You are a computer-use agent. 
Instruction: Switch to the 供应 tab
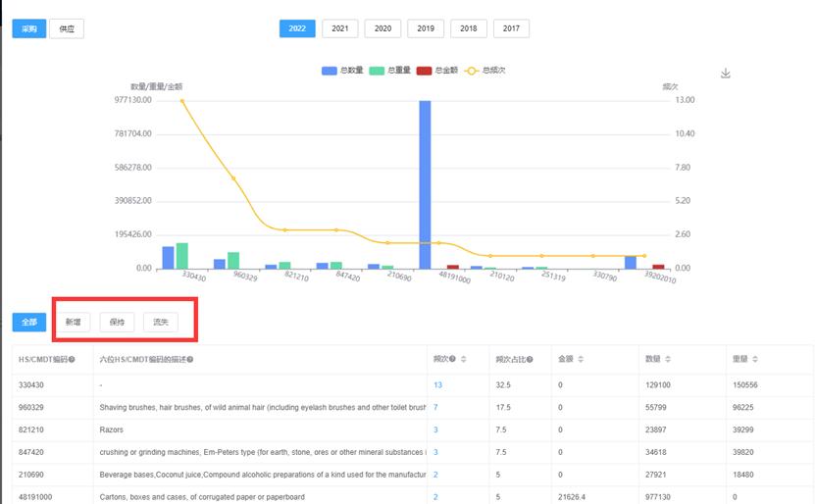66,28
